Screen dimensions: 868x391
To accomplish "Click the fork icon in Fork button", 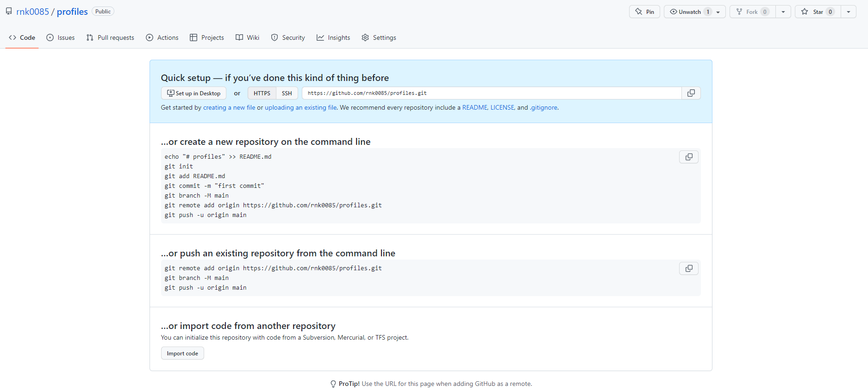I will coord(739,12).
